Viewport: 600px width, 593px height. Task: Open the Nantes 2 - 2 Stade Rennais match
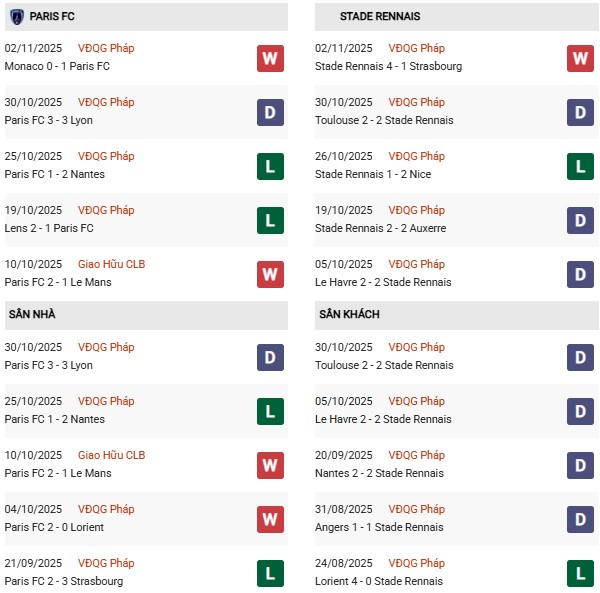coord(382,473)
